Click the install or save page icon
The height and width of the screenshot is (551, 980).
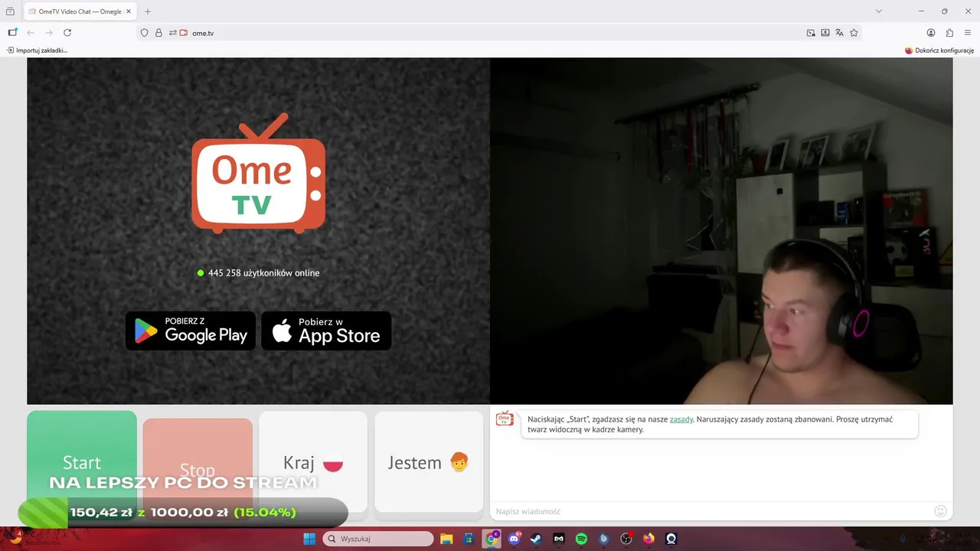pos(825,33)
